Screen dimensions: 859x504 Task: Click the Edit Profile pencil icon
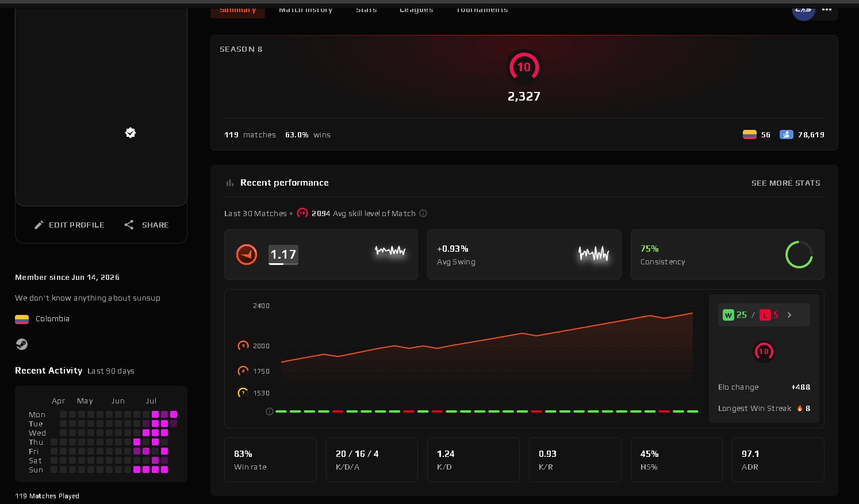(39, 225)
